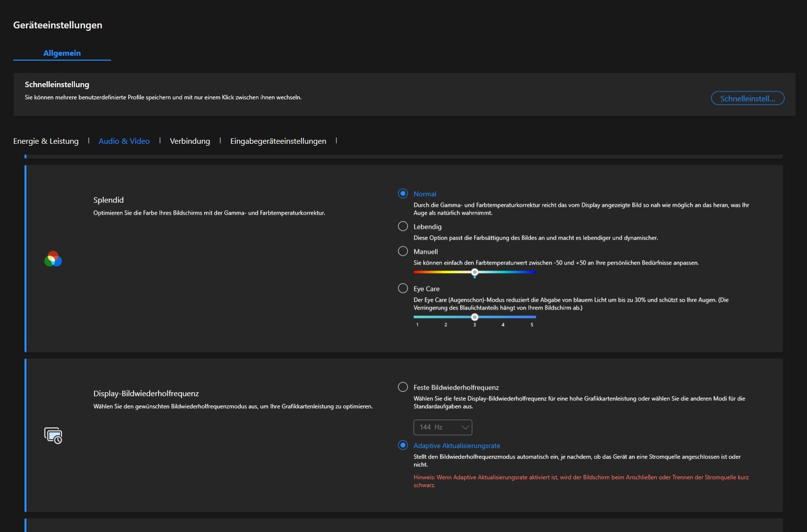Select Feste Bildwiederholfrequenz option

403,387
